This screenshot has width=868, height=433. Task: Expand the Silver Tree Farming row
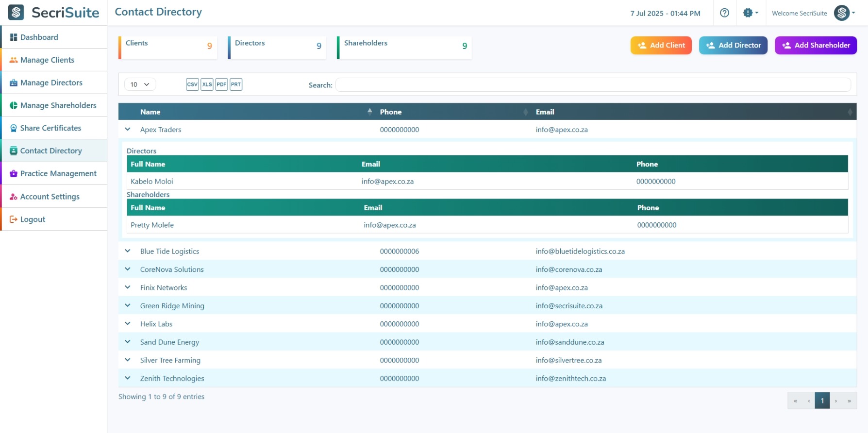tap(128, 360)
